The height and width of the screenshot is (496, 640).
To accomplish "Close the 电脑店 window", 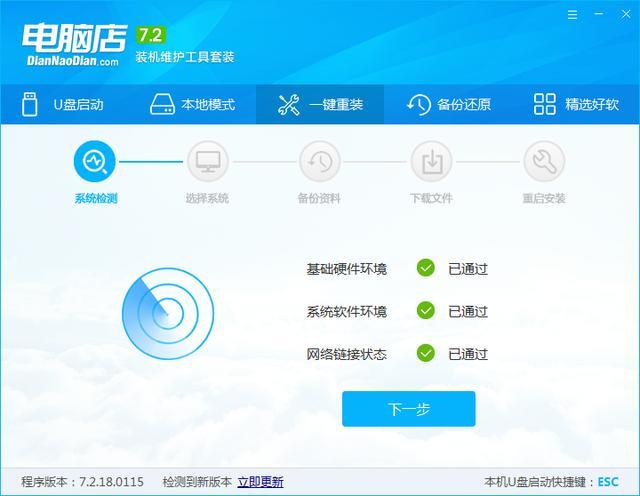I will (x=626, y=15).
